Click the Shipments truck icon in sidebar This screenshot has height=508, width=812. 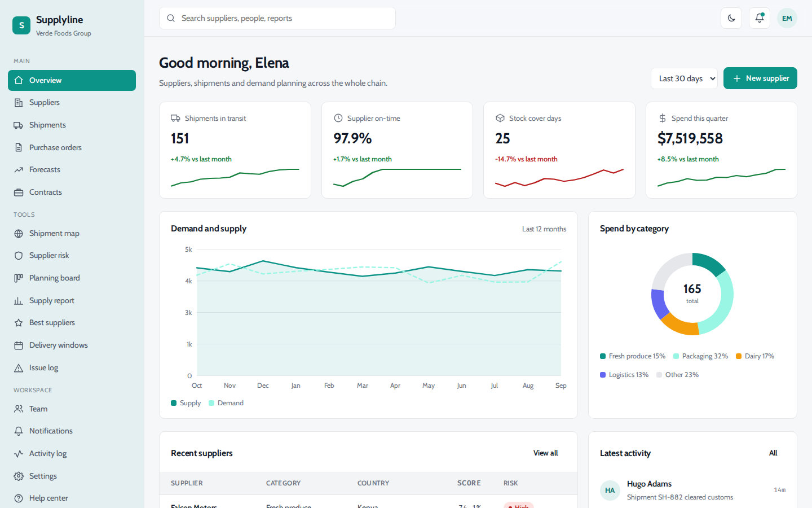[x=19, y=125]
